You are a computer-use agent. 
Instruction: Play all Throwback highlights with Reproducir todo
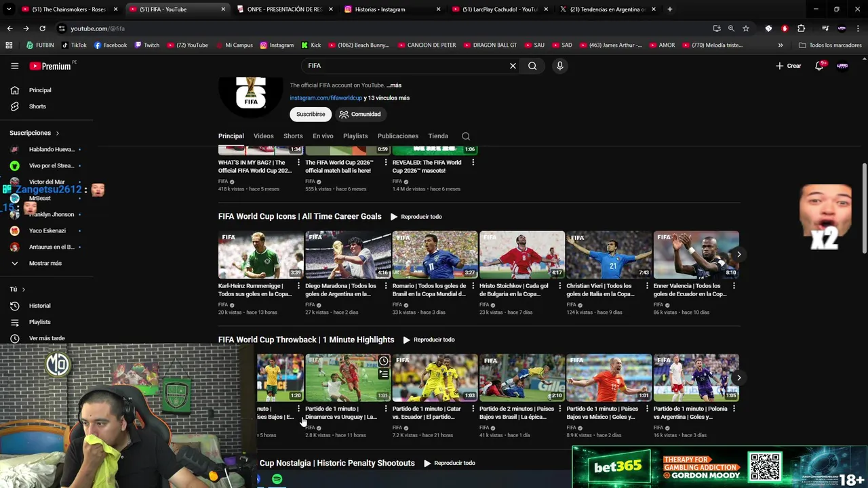click(x=428, y=340)
